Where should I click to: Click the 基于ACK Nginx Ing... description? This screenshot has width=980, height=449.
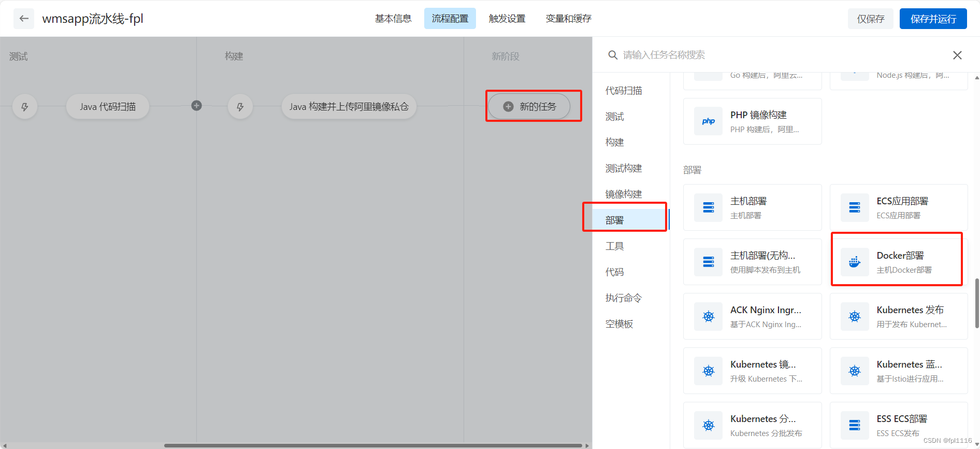tap(766, 325)
